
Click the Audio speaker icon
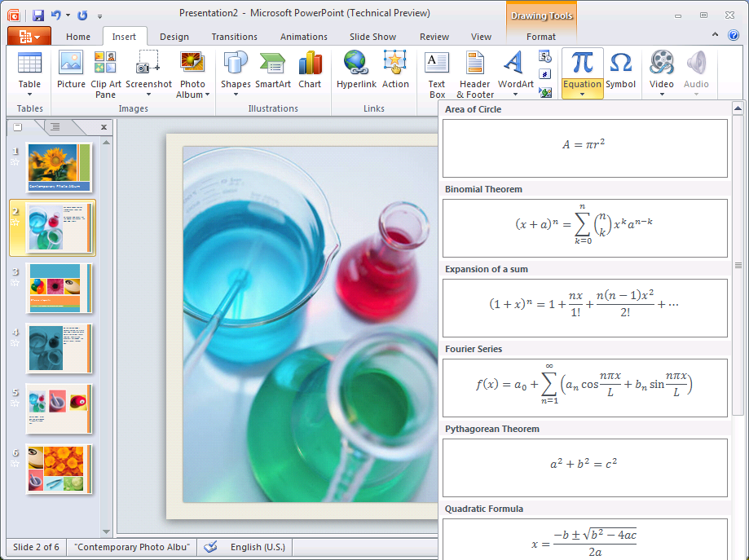tap(696, 64)
